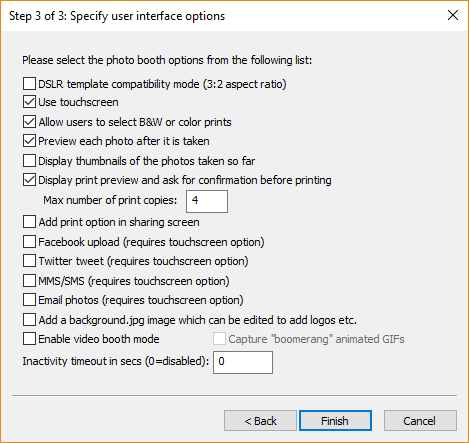This screenshot has height=443, width=469.
Task: Enable Display thumbnails of photos taken so far
Action: 29,161
